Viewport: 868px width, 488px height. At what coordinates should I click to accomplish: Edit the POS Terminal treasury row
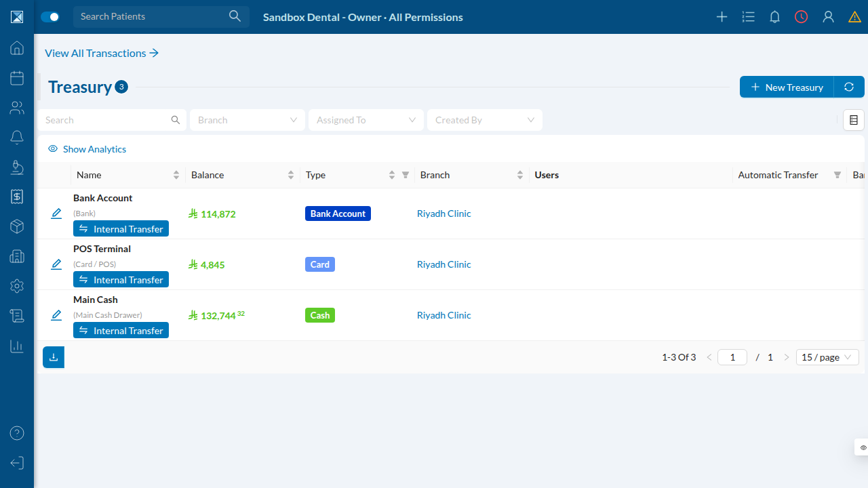[56, 264]
